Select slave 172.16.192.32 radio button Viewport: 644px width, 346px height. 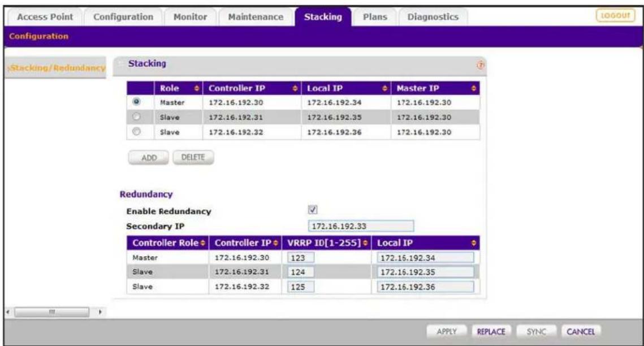pyautogui.click(x=136, y=131)
